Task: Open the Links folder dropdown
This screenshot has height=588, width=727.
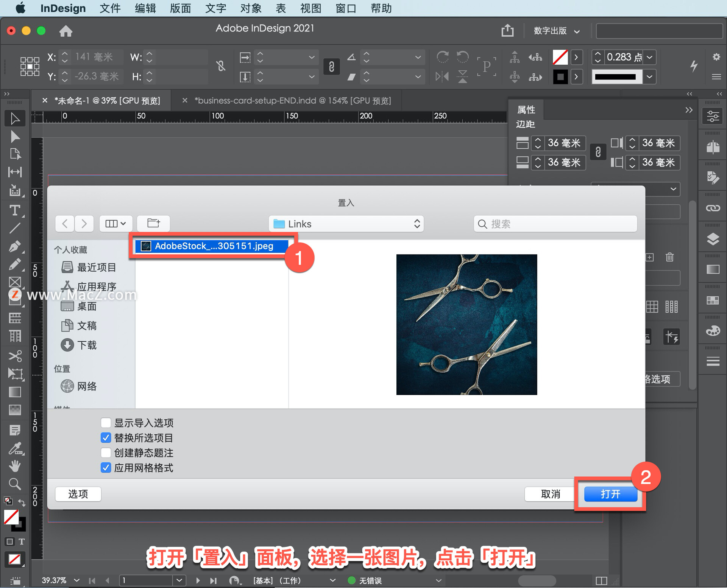Action: pyautogui.click(x=346, y=224)
